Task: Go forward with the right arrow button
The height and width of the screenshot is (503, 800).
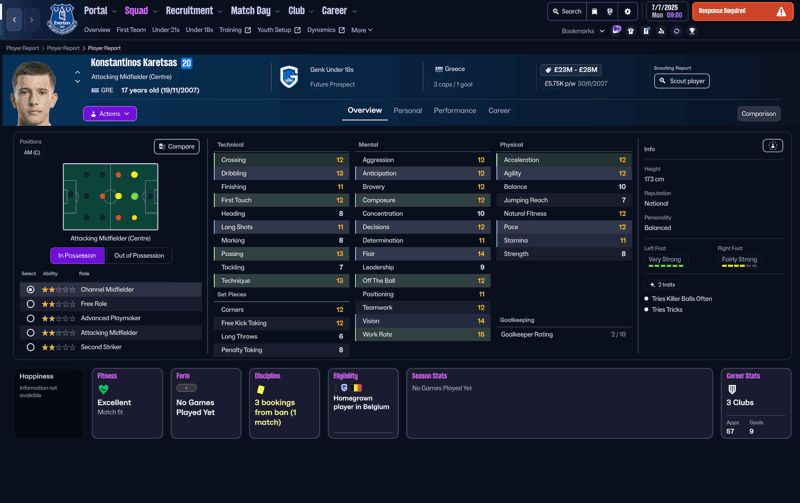Action: coord(31,19)
